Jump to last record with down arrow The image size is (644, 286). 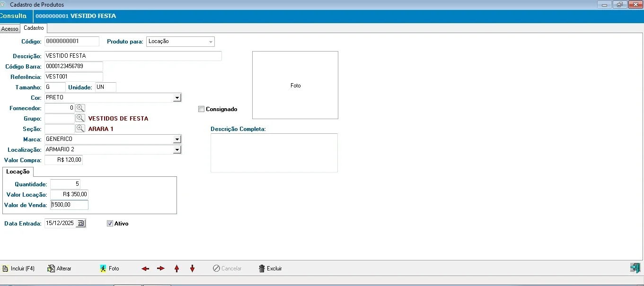click(x=193, y=269)
